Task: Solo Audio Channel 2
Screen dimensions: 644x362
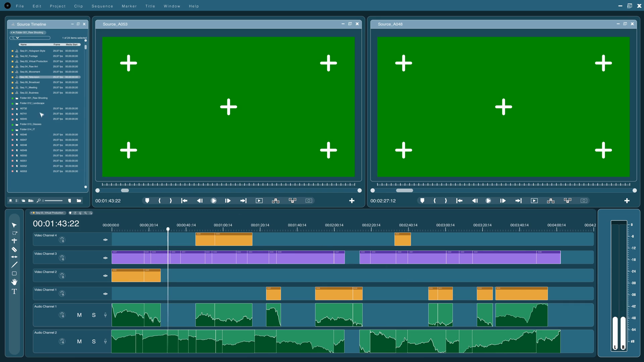Action: click(94, 342)
